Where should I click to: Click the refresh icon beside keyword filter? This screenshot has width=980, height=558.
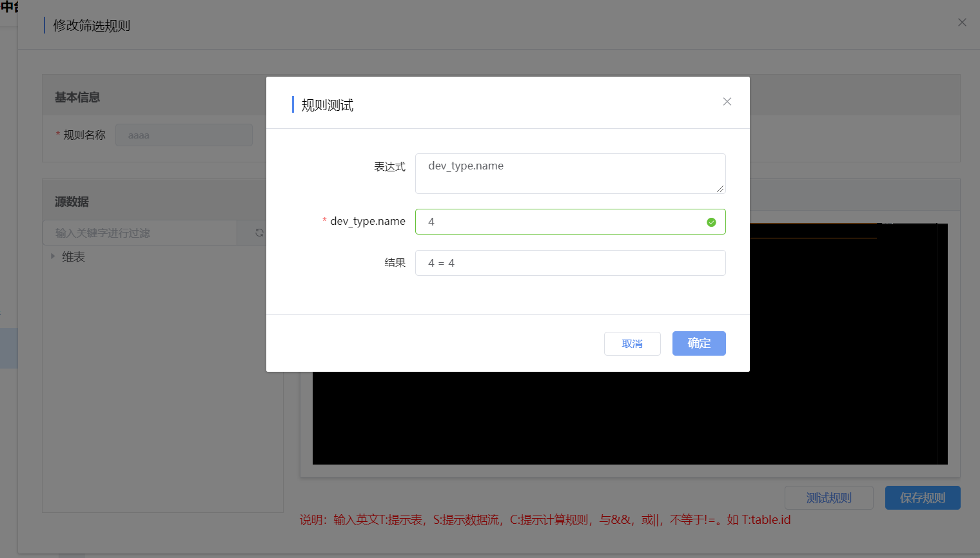pos(259,233)
